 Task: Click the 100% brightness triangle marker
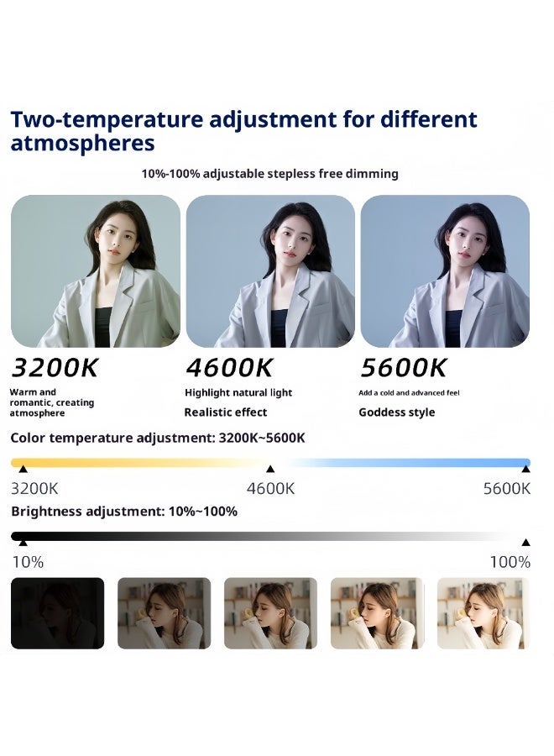click(525, 543)
